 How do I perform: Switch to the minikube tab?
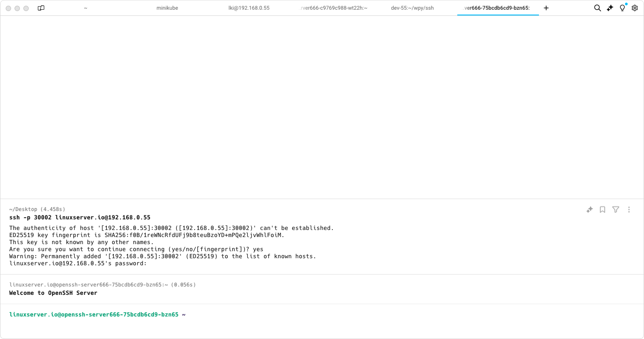[167, 8]
